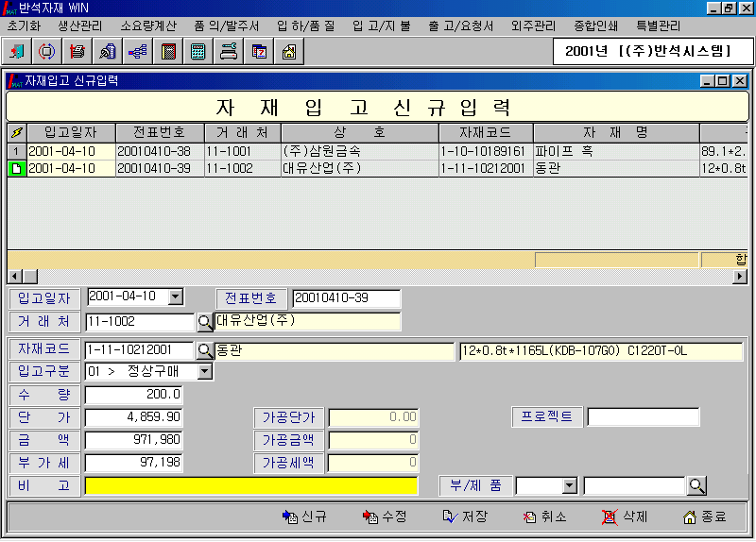Expand the 입고구분 combo box

click(x=205, y=372)
